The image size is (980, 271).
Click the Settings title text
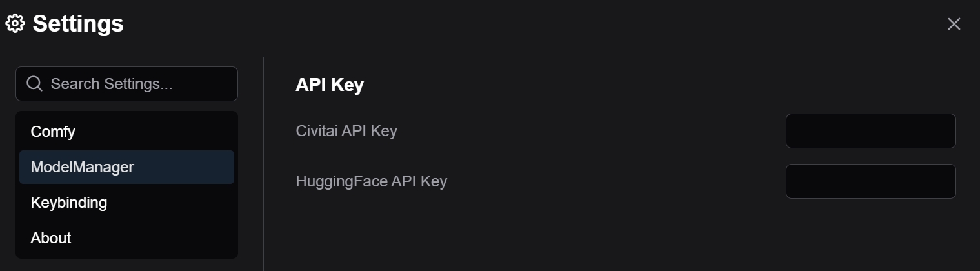(78, 24)
